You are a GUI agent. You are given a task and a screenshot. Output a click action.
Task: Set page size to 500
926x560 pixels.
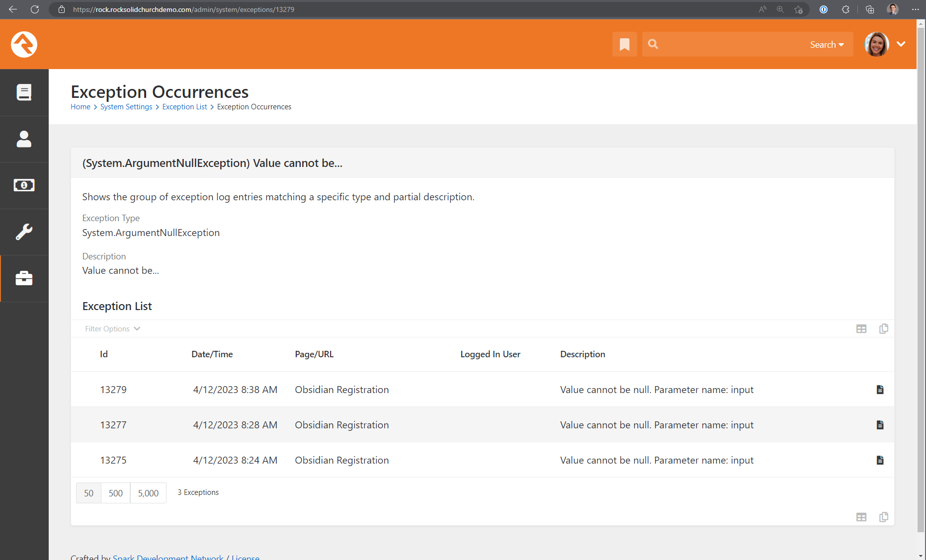115,493
